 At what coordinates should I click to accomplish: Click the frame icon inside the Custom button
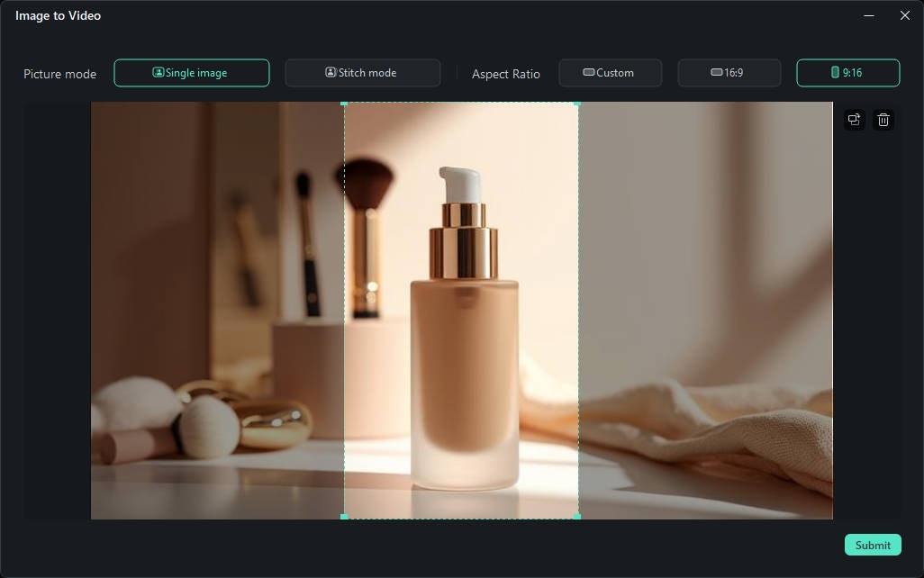(x=591, y=73)
